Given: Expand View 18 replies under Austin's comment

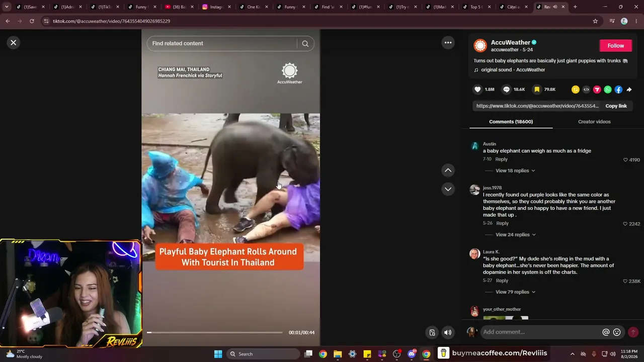Looking at the screenshot, I should coord(515,171).
